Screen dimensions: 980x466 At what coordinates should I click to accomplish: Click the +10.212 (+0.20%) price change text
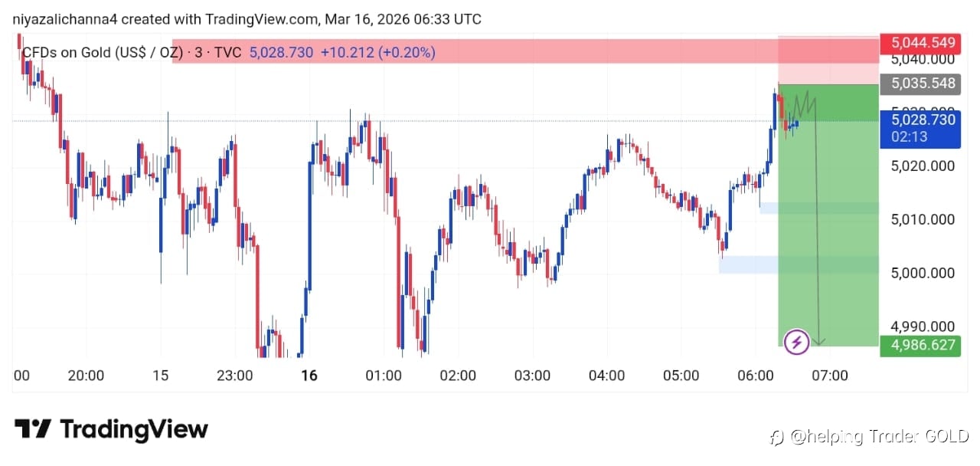[377, 52]
